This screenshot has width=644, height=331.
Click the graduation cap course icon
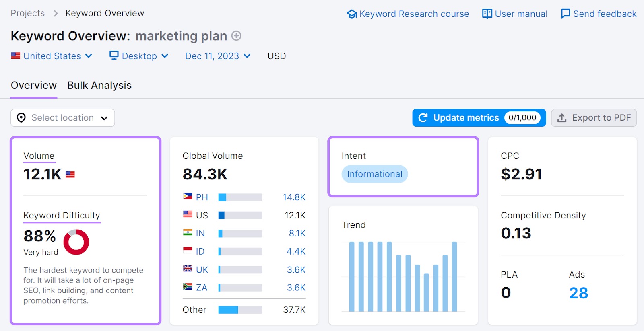pos(352,14)
